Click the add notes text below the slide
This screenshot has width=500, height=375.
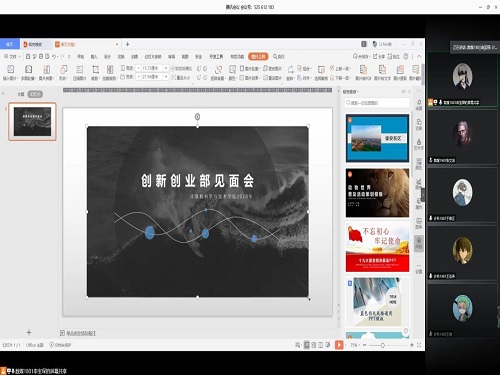coord(81,333)
